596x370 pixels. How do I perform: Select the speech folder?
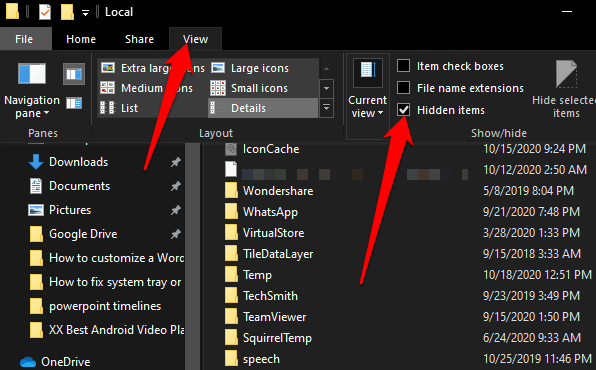click(x=261, y=359)
